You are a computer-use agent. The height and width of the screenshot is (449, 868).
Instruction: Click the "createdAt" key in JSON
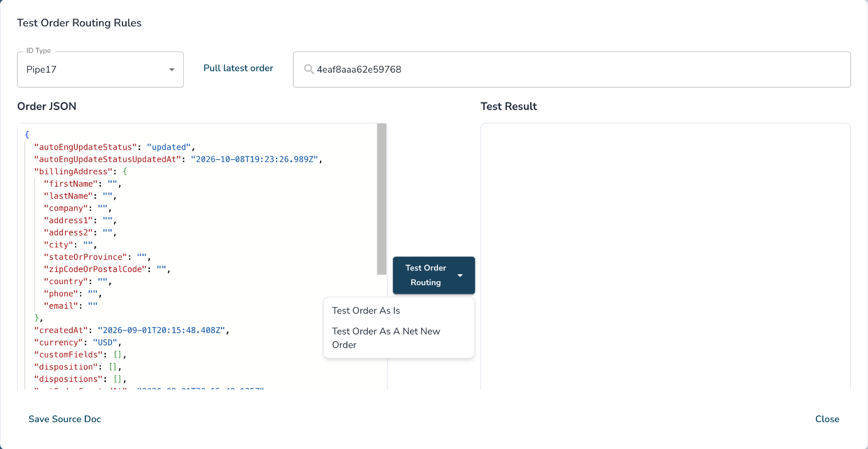tap(62, 330)
